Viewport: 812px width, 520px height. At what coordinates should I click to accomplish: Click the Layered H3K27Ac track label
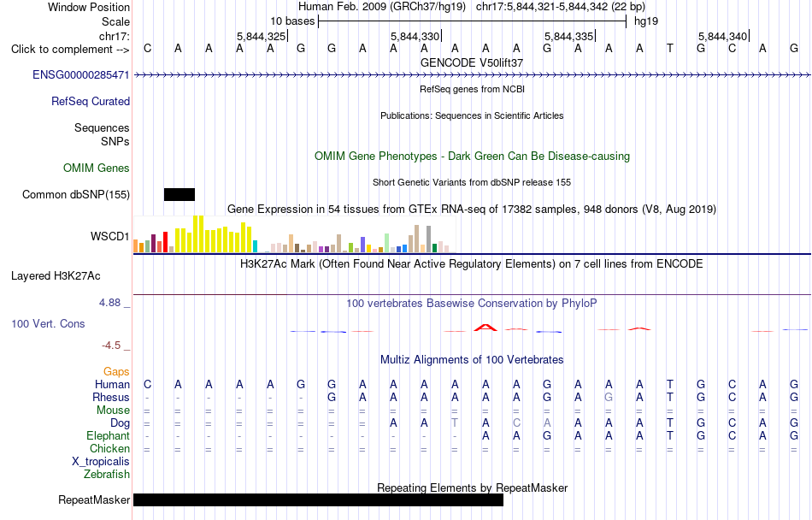click(56, 276)
